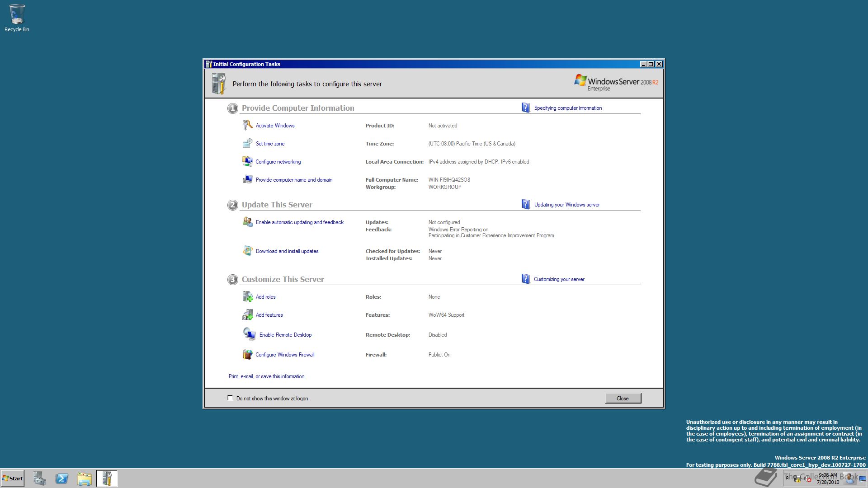Click the Initial Configuration Tasks title bar icon
The height and width of the screenshot is (488, 868).
(x=208, y=64)
